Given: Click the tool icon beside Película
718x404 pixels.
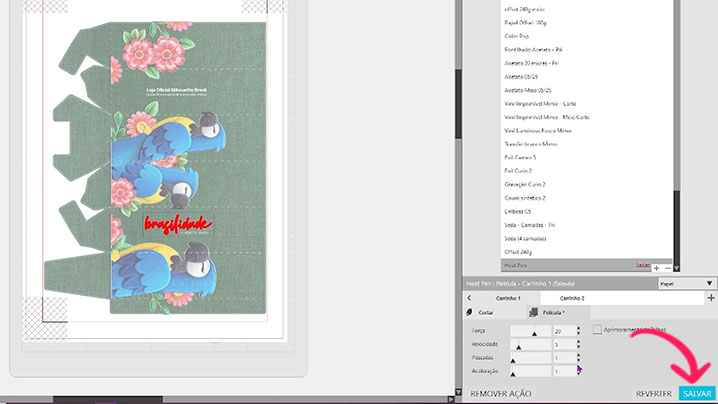Looking at the screenshot, I should click(533, 312).
